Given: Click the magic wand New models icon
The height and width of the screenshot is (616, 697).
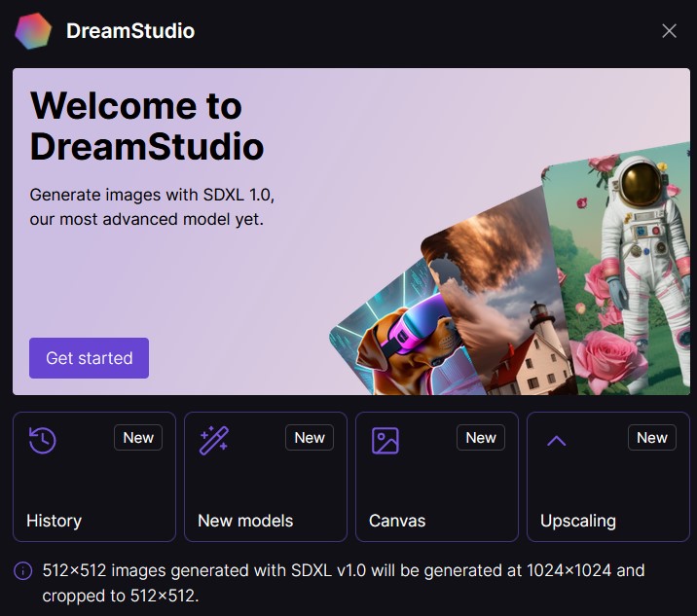Looking at the screenshot, I should point(214,440).
